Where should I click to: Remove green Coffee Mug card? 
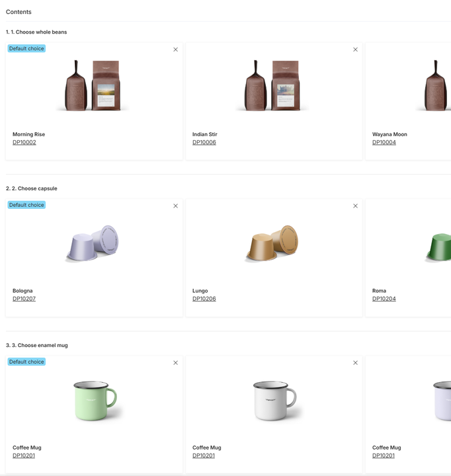click(175, 363)
